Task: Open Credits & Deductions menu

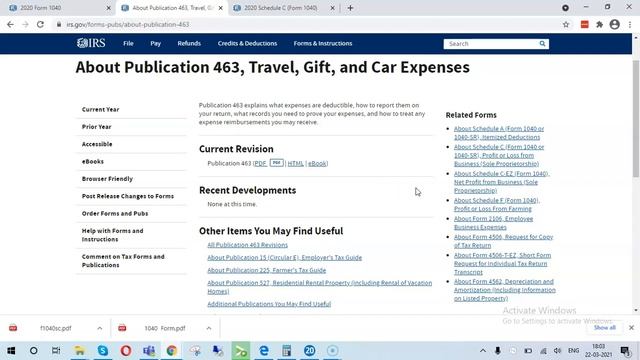Action: tap(247, 43)
